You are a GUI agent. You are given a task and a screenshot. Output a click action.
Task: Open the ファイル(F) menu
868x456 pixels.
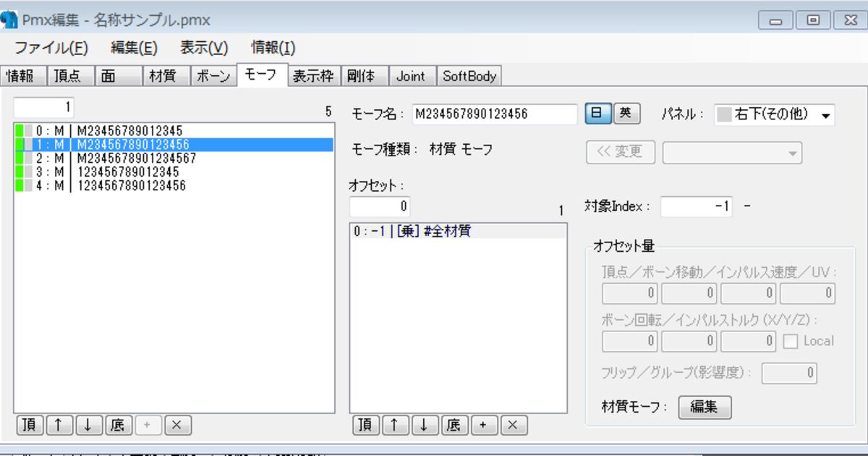point(51,48)
